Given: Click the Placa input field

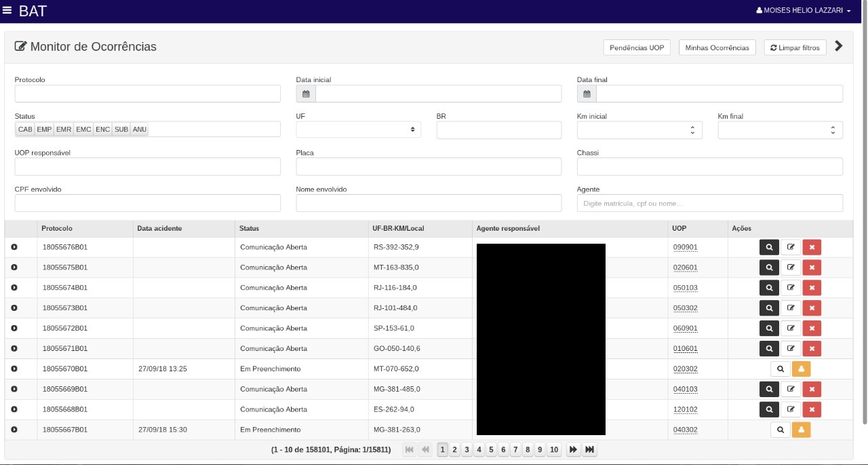Looking at the screenshot, I should [429, 166].
